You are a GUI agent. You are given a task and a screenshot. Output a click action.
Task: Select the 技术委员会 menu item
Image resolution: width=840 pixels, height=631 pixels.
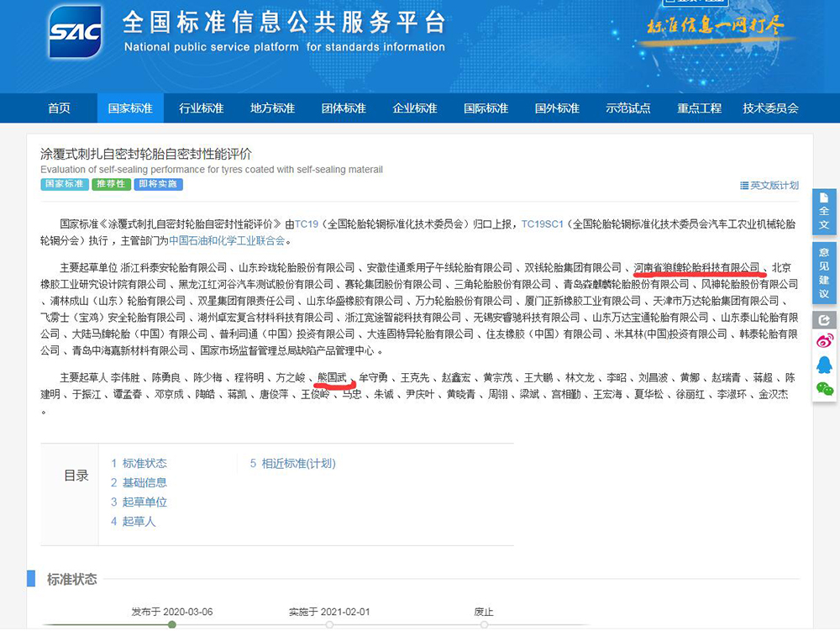pos(770,108)
